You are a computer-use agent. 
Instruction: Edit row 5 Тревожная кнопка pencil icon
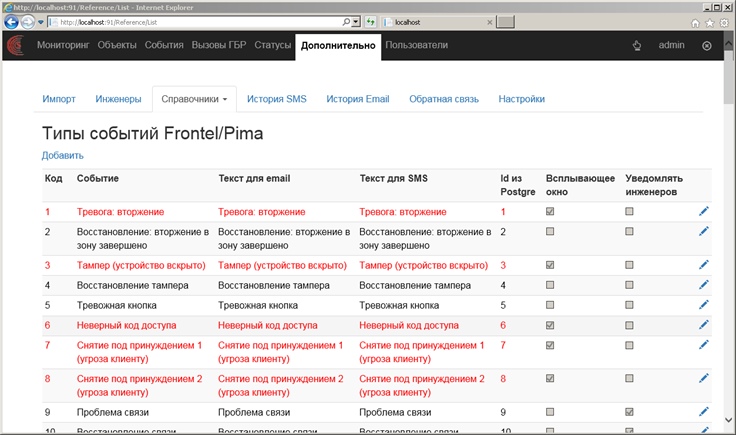(x=703, y=305)
